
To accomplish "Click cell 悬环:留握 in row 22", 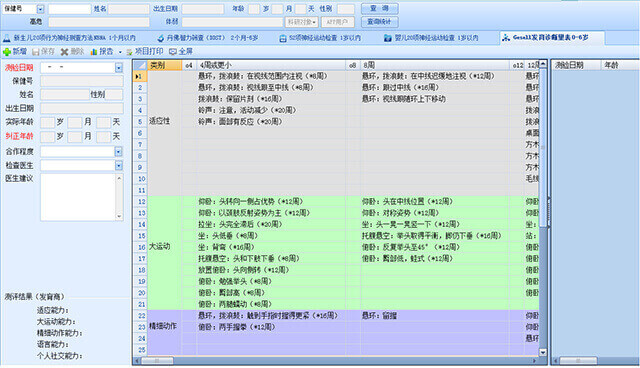I will coord(434,316).
